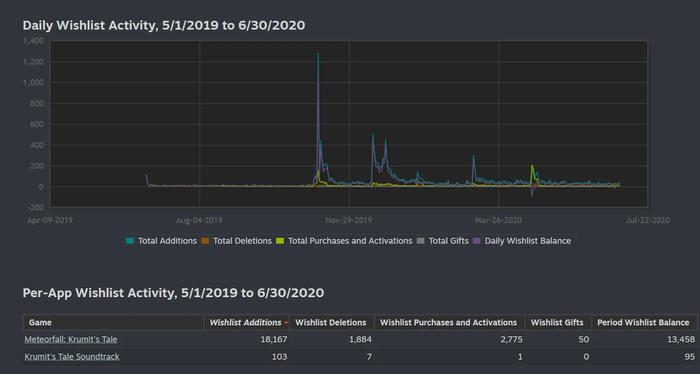This screenshot has height=374, width=700.
Task: Open the Meteorfall: Krumit's Tale link
Action: pyautogui.click(x=71, y=340)
